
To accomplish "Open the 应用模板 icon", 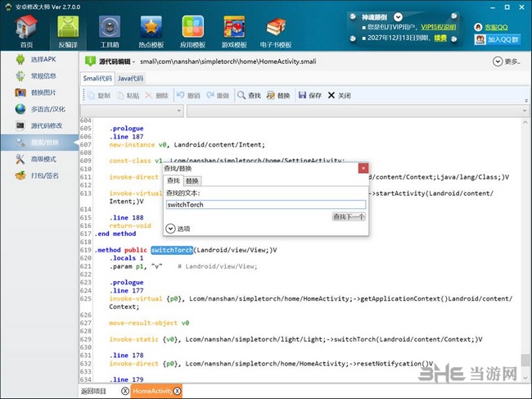I will (x=192, y=32).
